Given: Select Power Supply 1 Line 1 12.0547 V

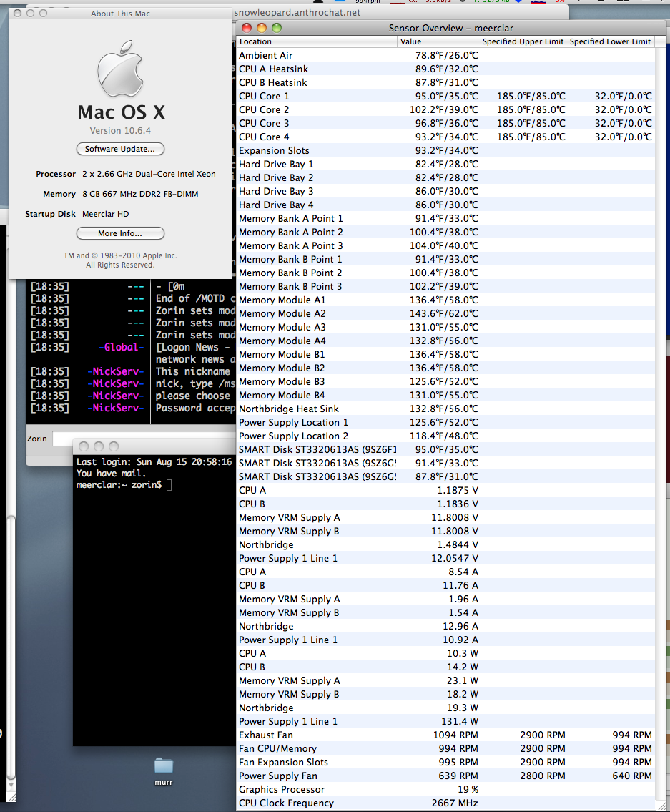Looking at the screenshot, I should pyautogui.click(x=445, y=558).
